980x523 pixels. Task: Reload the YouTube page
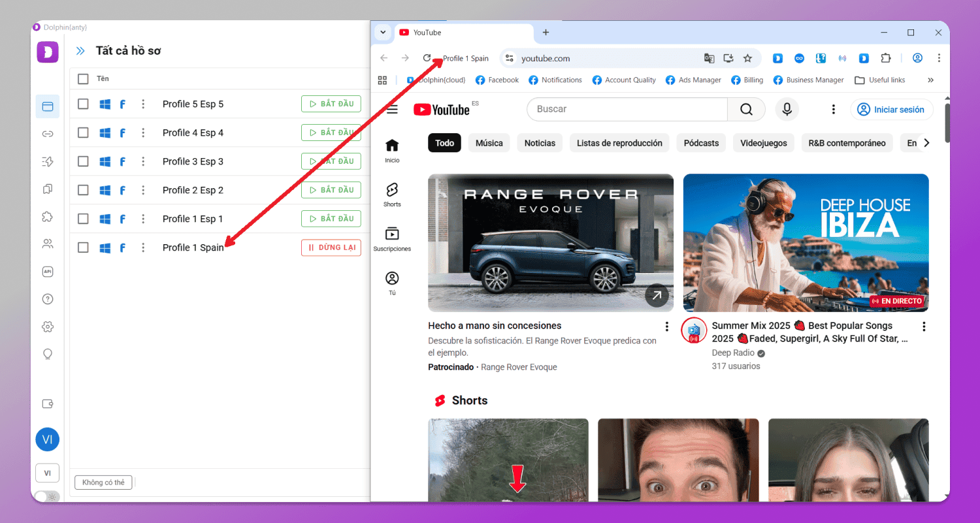427,58
